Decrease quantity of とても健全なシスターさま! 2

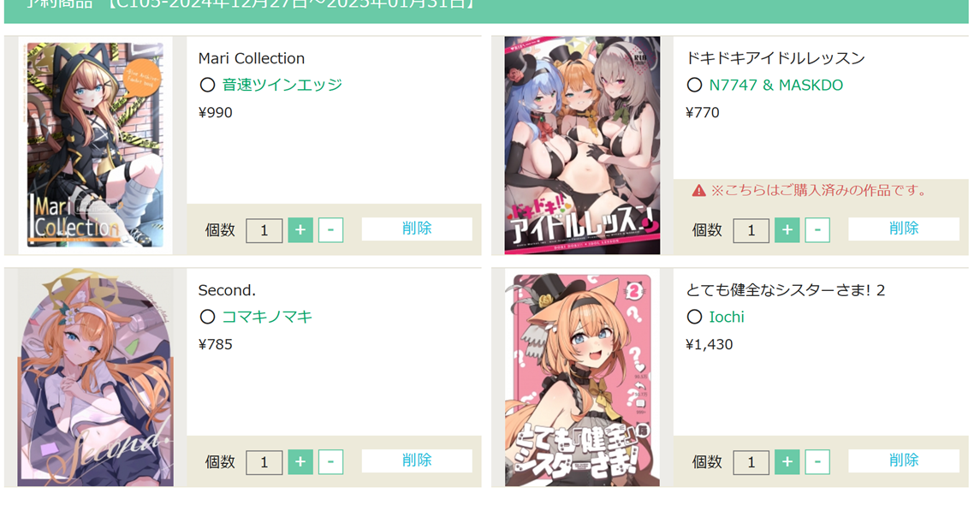coord(817,462)
